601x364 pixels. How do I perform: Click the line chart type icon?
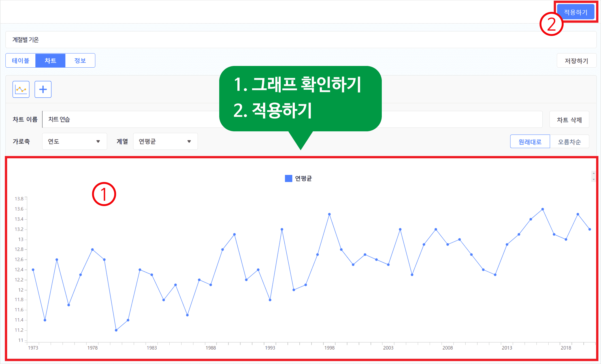21,89
